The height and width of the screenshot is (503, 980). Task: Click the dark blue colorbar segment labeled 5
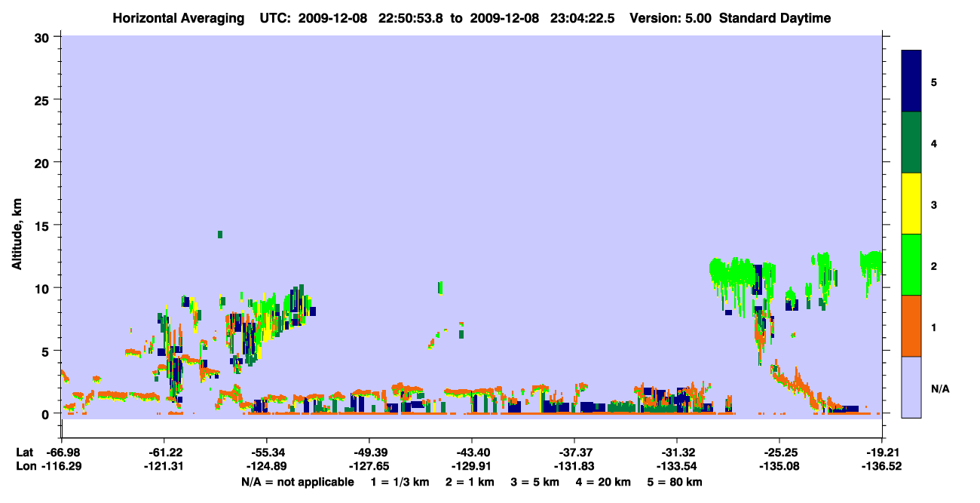pyautogui.click(x=911, y=81)
